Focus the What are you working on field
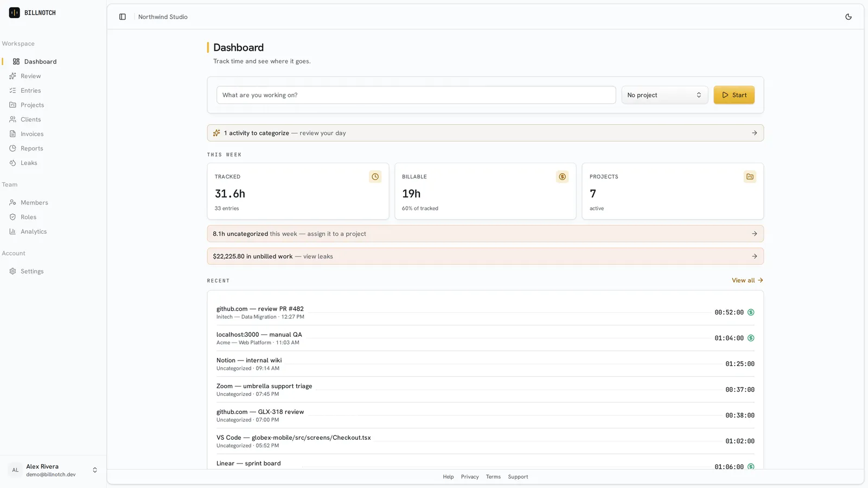The image size is (868, 488). [416, 95]
